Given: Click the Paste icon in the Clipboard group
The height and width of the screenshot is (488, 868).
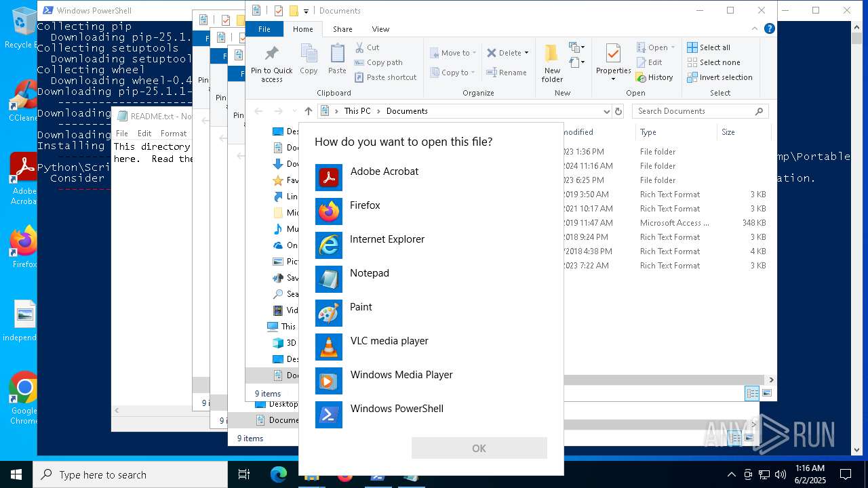Looking at the screenshot, I should click(x=337, y=59).
